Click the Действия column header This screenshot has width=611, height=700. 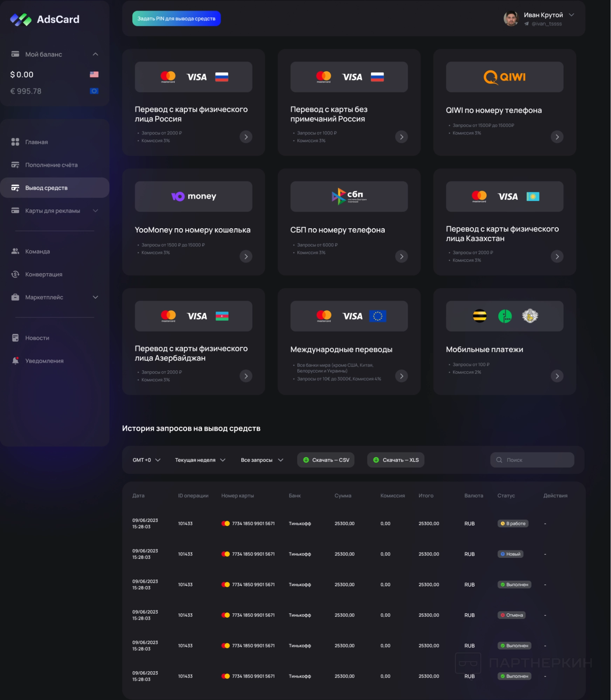(x=555, y=495)
